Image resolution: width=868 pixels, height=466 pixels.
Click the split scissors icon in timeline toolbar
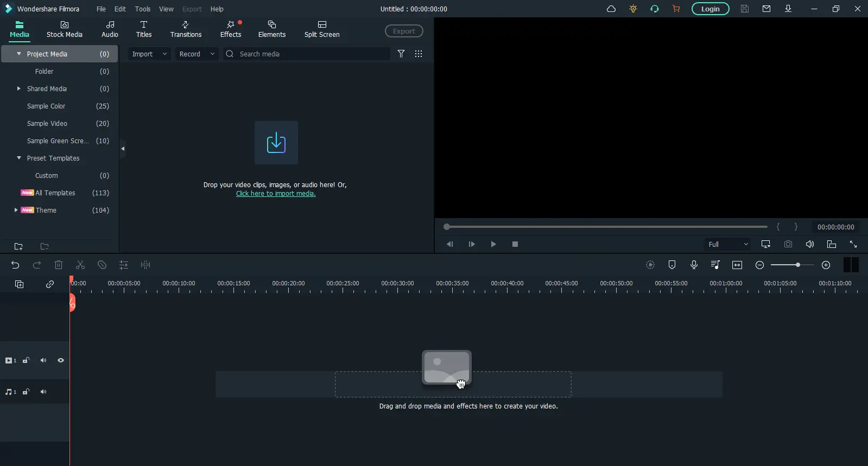pos(80,265)
